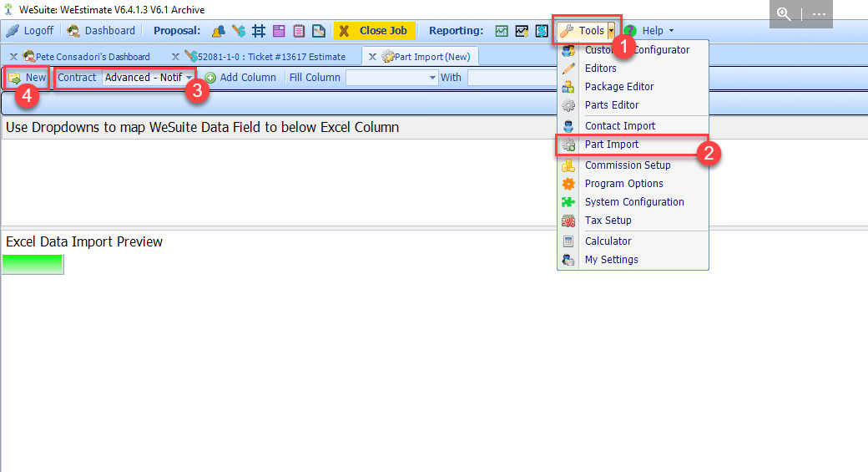
Task: Click the Excel Data Import Preview heading
Action: point(84,241)
